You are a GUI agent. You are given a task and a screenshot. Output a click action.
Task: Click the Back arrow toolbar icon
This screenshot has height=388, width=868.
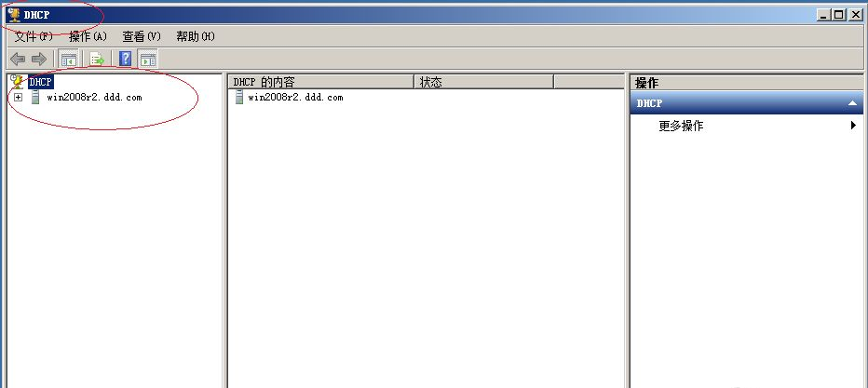point(17,59)
